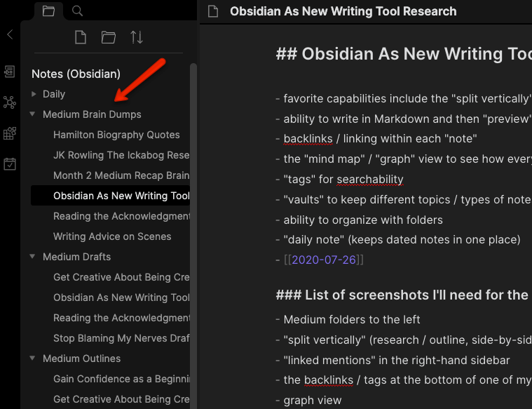The width and height of the screenshot is (532, 409).
Task: Click the 'linked mentions' bullet line
Action: coord(396,360)
